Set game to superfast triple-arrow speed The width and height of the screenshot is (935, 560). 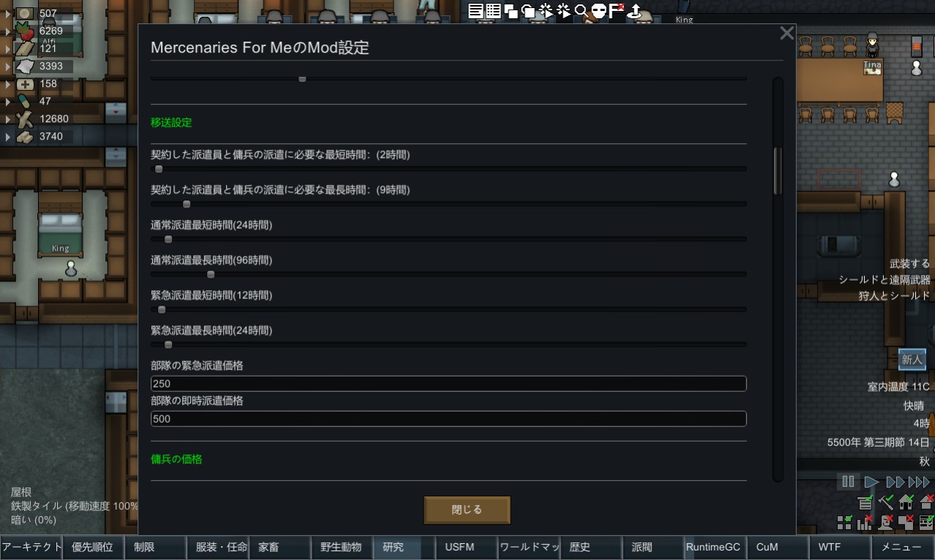coord(919,482)
